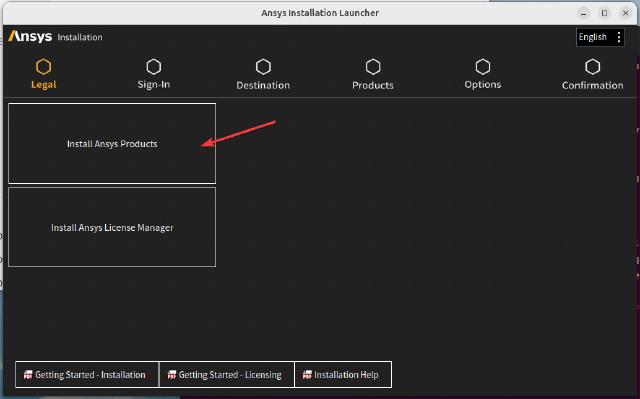Choose Install Ansys License Manager
640x399 pixels.
click(112, 227)
